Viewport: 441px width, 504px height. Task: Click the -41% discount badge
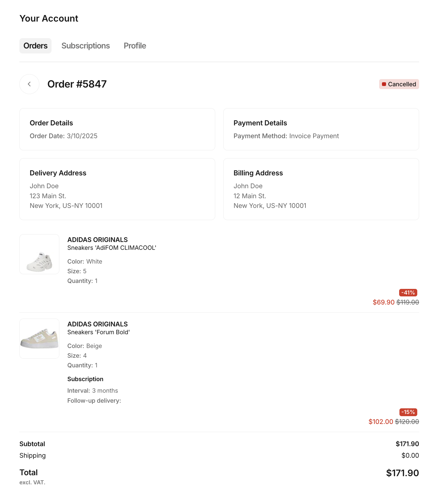point(408,293)
